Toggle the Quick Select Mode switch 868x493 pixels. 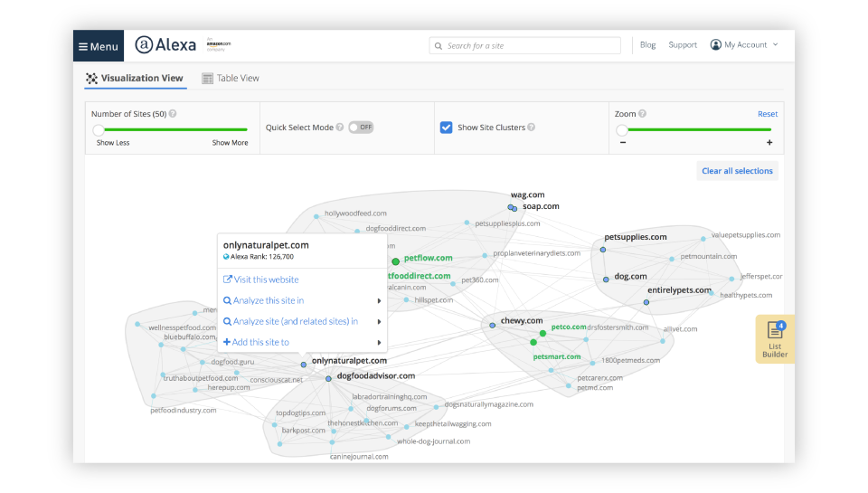(361, 128)
